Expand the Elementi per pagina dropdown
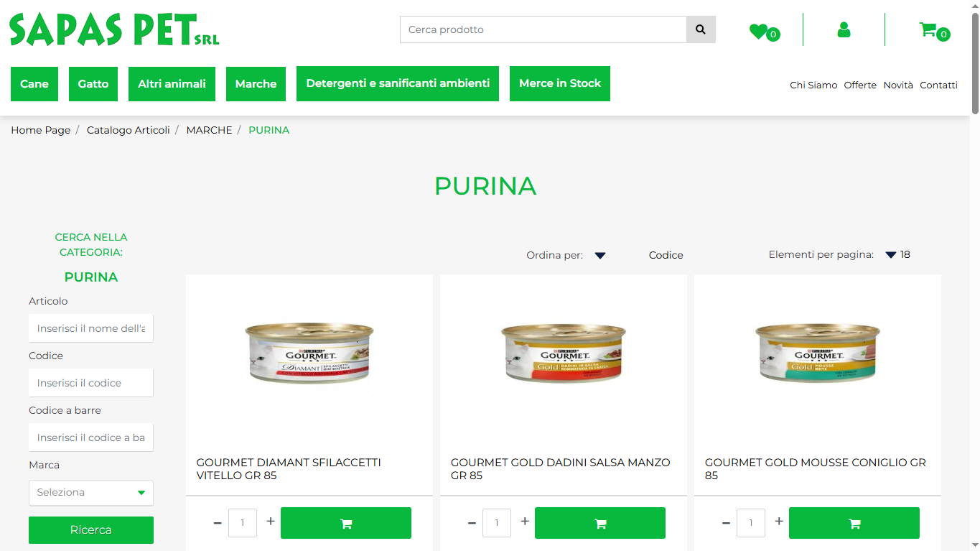Viewport: 980px width, 551px height. click(x=891, y=255)
